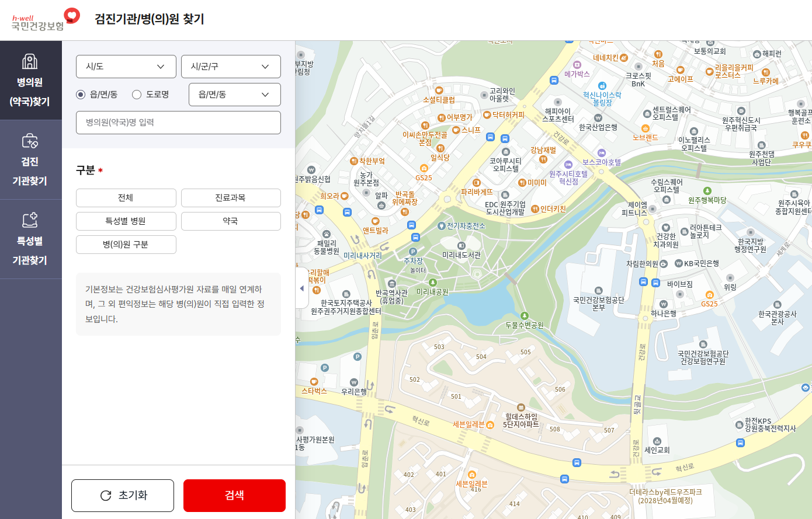Click the 어부명가 restaurant marker
The image size is (812, 519).
click(x=442, y=118)
